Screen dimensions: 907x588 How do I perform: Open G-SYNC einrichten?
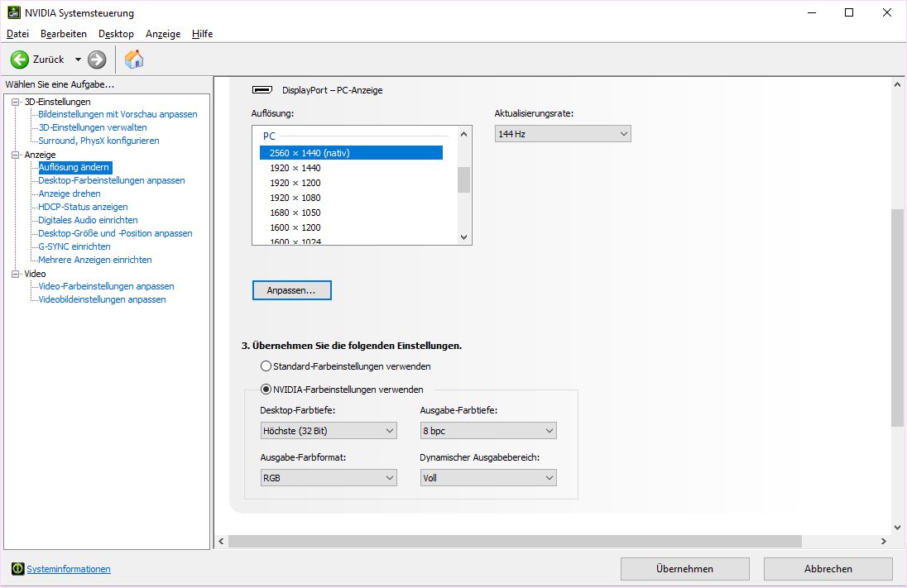[x=74, y=247]
